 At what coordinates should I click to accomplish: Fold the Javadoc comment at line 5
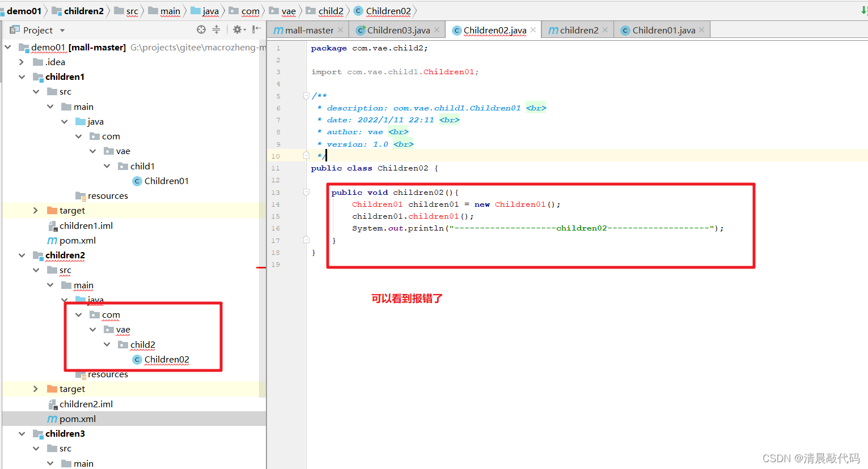306,96
